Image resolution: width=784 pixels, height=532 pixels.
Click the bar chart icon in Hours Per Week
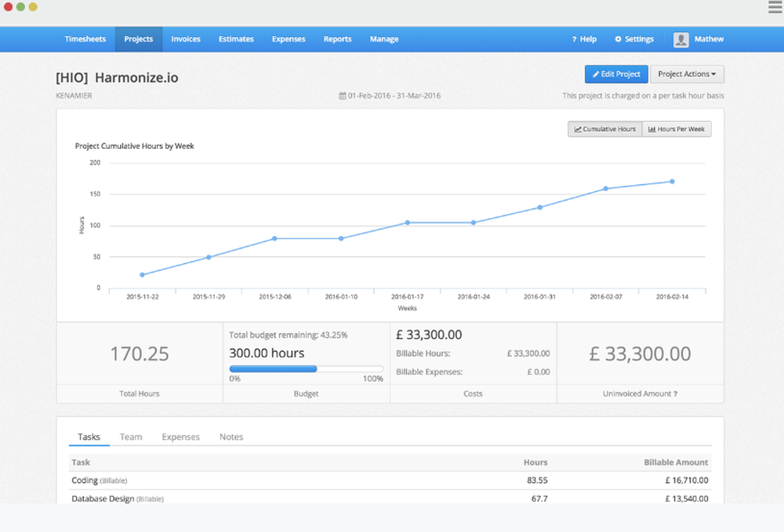(x=652, y=128)
